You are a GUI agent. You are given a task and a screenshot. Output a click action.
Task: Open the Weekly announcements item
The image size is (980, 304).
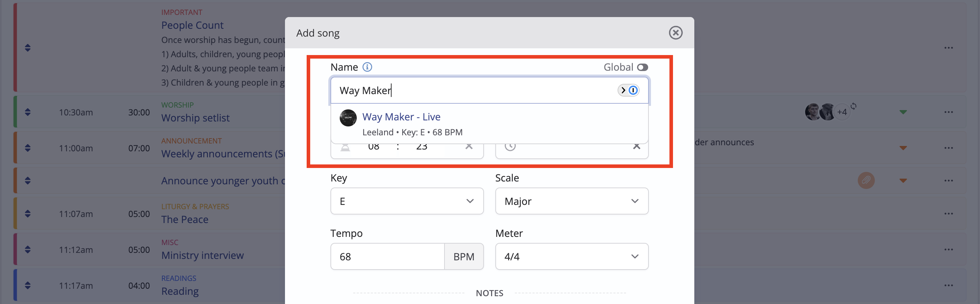point(223,154)
